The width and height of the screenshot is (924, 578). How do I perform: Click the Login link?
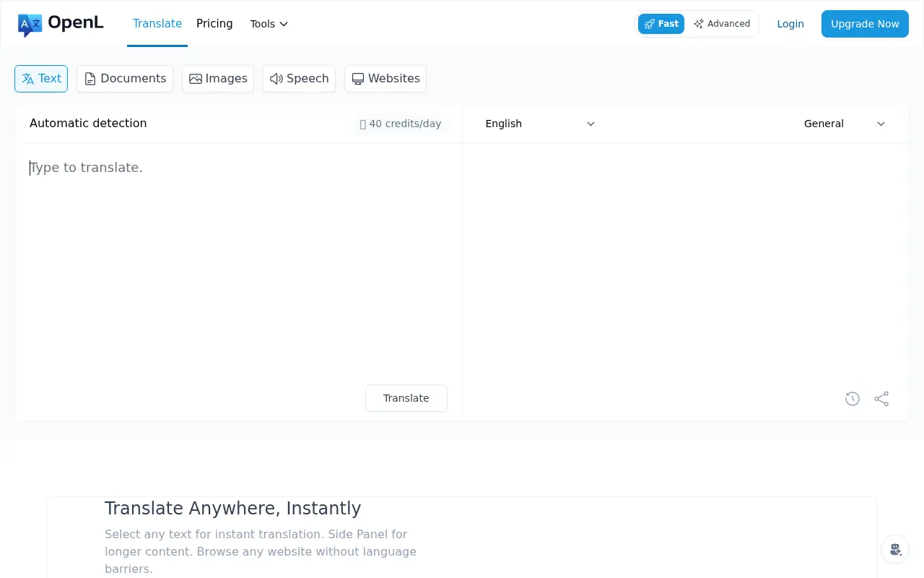click(790, 24)
